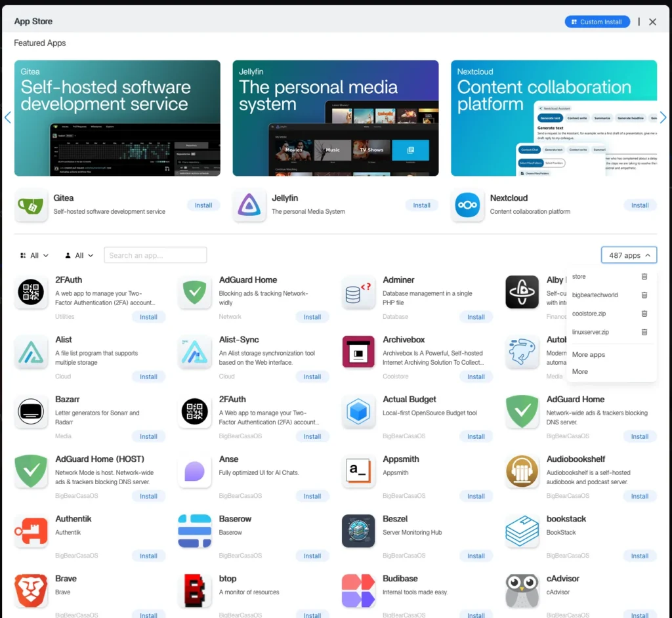Show next featured apps with right arrow

pyautogui.click(x=663, y=117)
